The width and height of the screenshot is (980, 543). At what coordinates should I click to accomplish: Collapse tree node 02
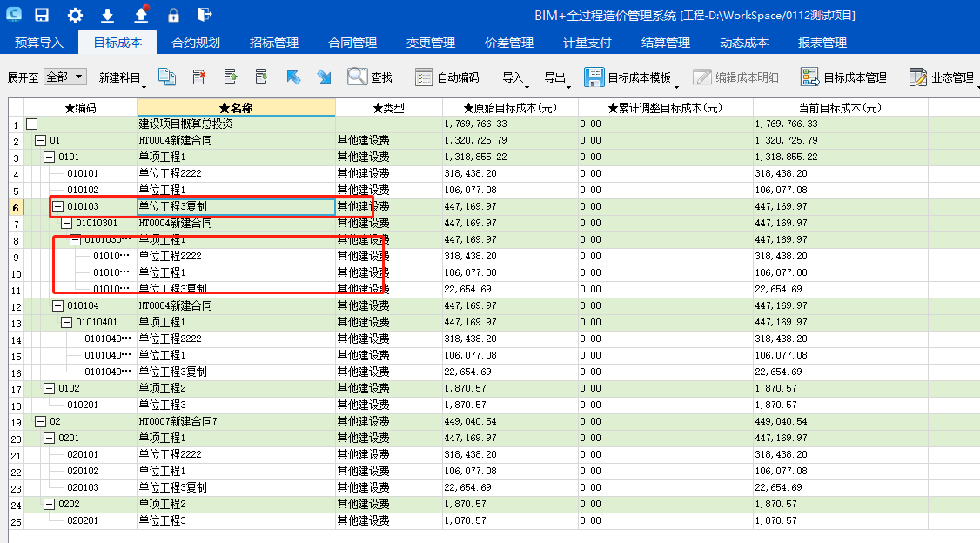pyautogui.click(x=41, y=421)
